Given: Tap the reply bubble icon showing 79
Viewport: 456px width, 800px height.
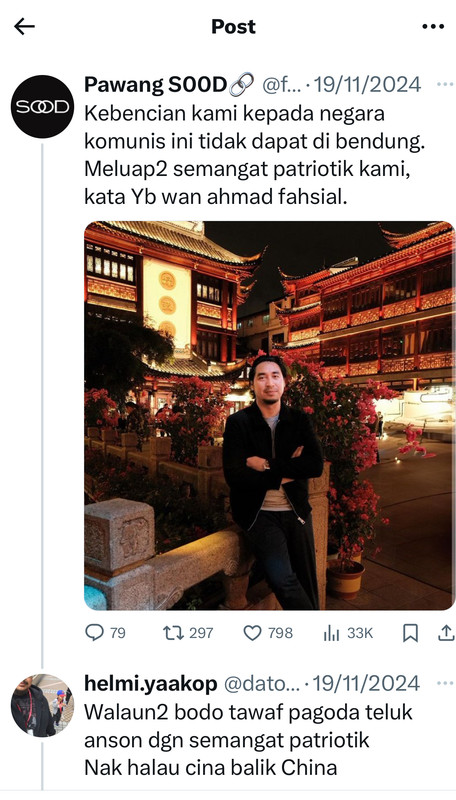Looking at the screenshot, I should coord(105,633).
